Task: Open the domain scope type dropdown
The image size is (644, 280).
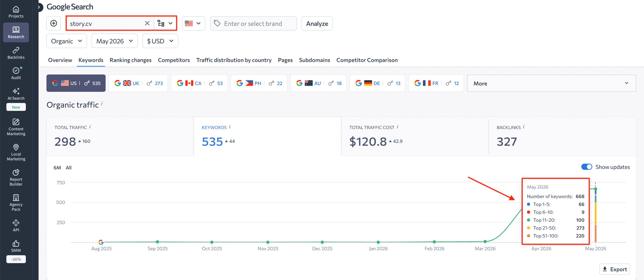Action: [165, 23]
